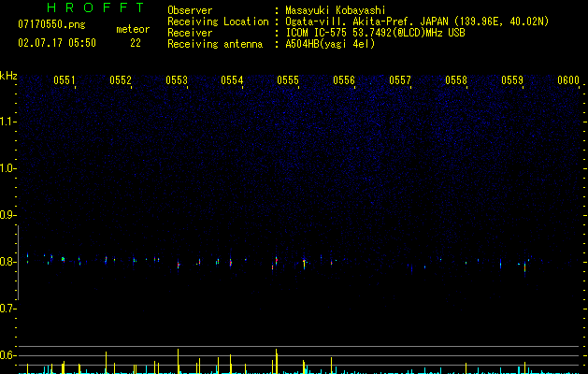Click the 0.6 kHz axis label
588x374 pixels.
point(7,355)
